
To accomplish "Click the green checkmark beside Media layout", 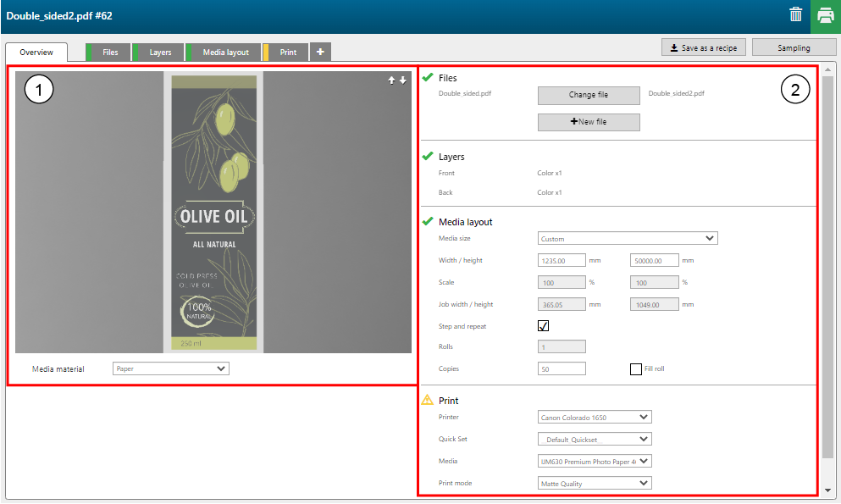I will click(428, 222).
